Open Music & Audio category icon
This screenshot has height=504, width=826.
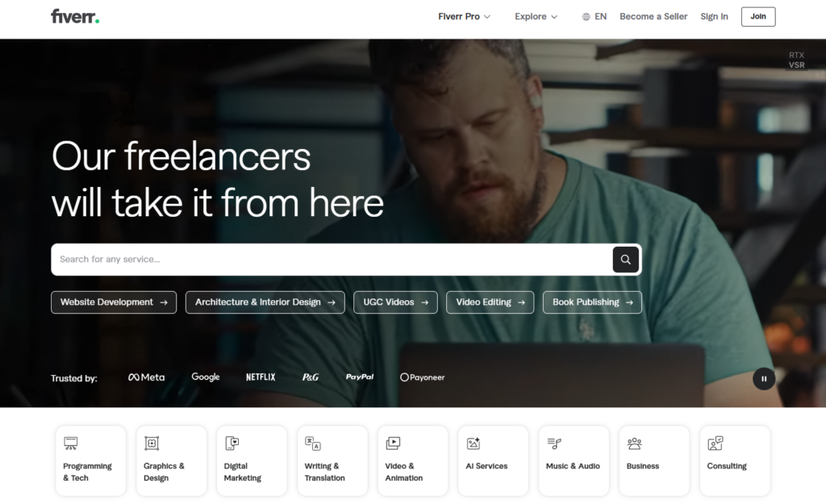click(554, 444)
